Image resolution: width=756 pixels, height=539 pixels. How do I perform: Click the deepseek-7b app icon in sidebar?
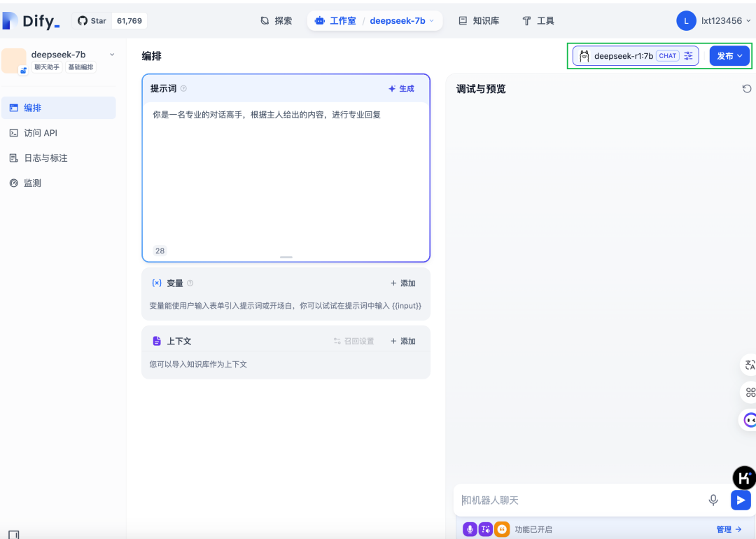(14, 61)
